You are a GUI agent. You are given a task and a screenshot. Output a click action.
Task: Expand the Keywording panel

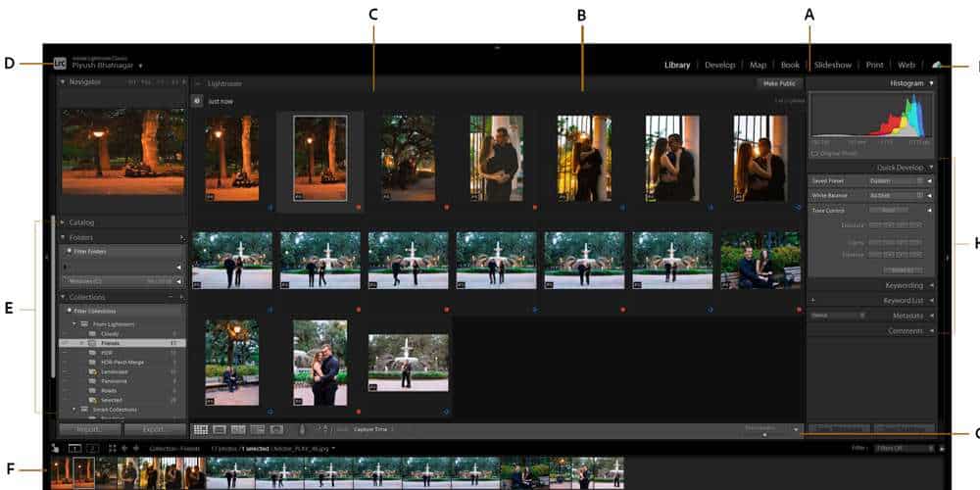(931, 285)
